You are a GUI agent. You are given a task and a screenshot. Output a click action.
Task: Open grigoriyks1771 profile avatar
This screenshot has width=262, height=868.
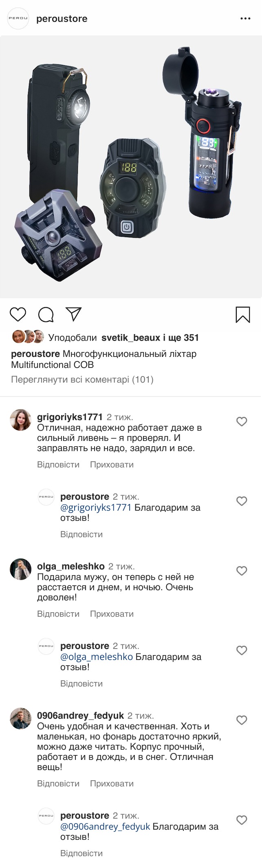pos(20,420)
